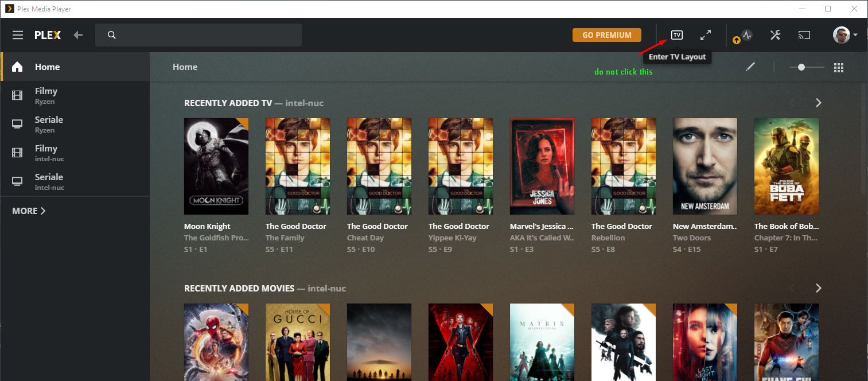Screen dimensions: 868x381
Task: Open Seriale library on Ryzen
Action: pos(75,124)
